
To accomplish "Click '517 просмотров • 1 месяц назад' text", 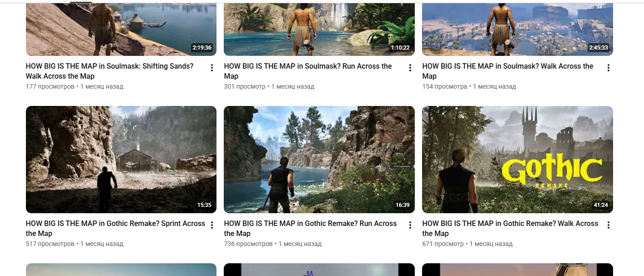I will click(x=75, y=244).
